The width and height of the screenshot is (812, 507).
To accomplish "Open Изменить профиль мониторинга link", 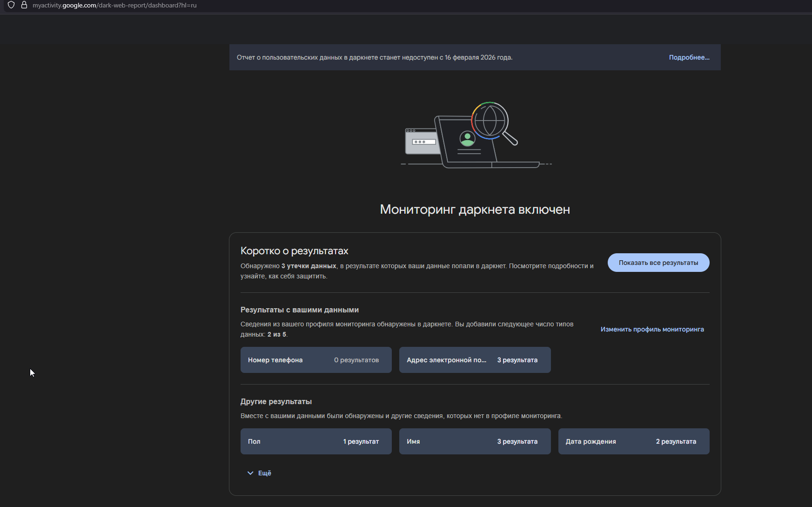I will pos(652,329).
